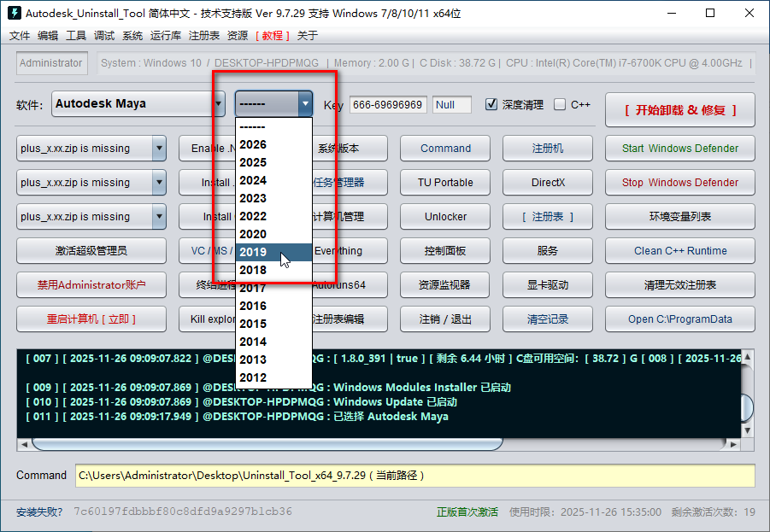
Task: Open the 工具 menu
Action: pyautogui.click(x=76, y=35)
